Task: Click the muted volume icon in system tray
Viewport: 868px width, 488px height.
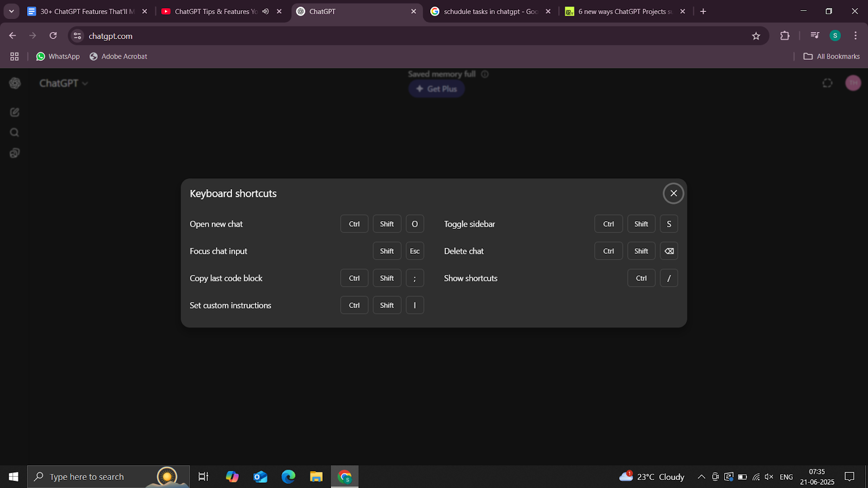Action: coord(769,477)
